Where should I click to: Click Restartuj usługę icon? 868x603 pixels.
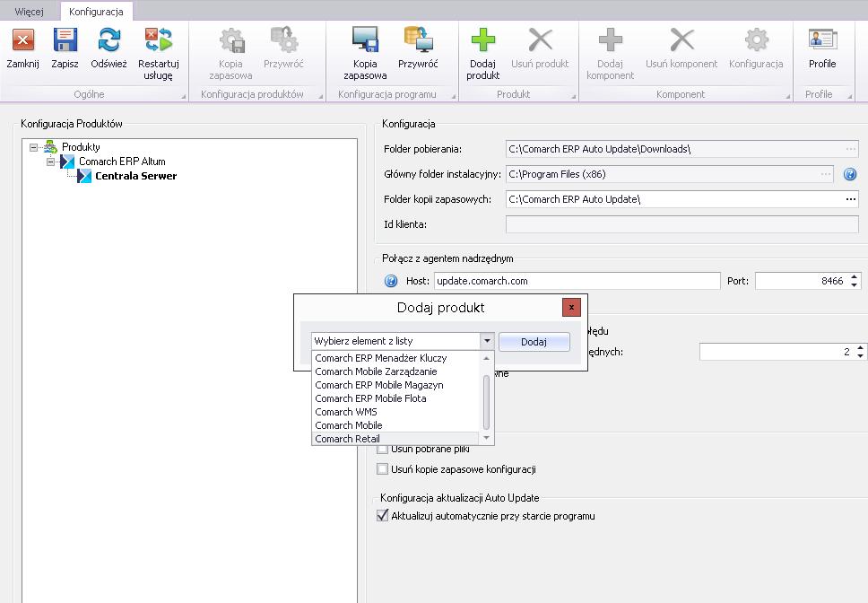[159, 40]
